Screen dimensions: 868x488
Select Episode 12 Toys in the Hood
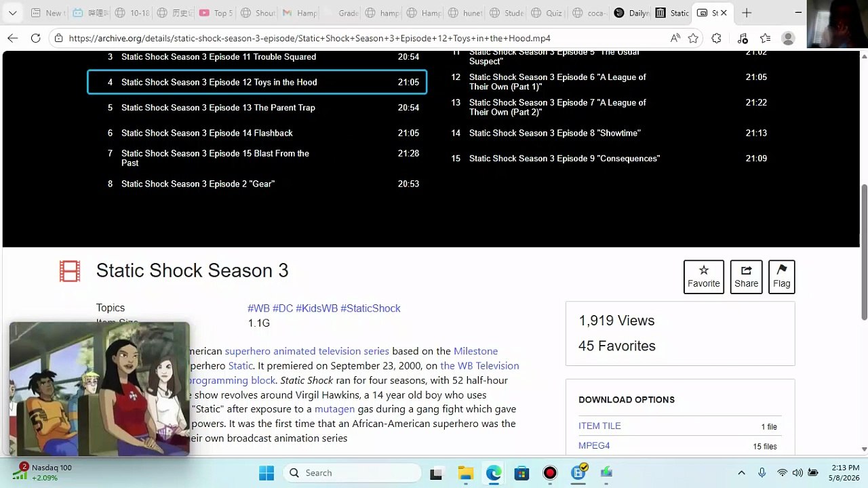[257, 82]
